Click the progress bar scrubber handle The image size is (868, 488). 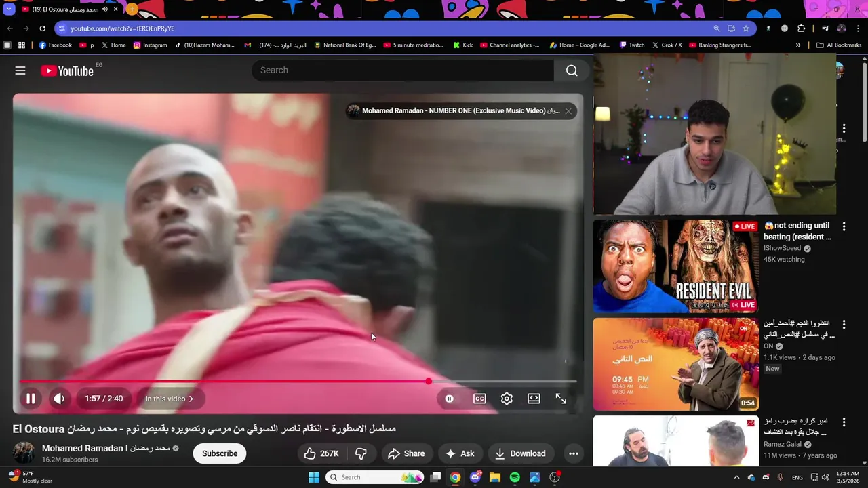tap(429, 382)
